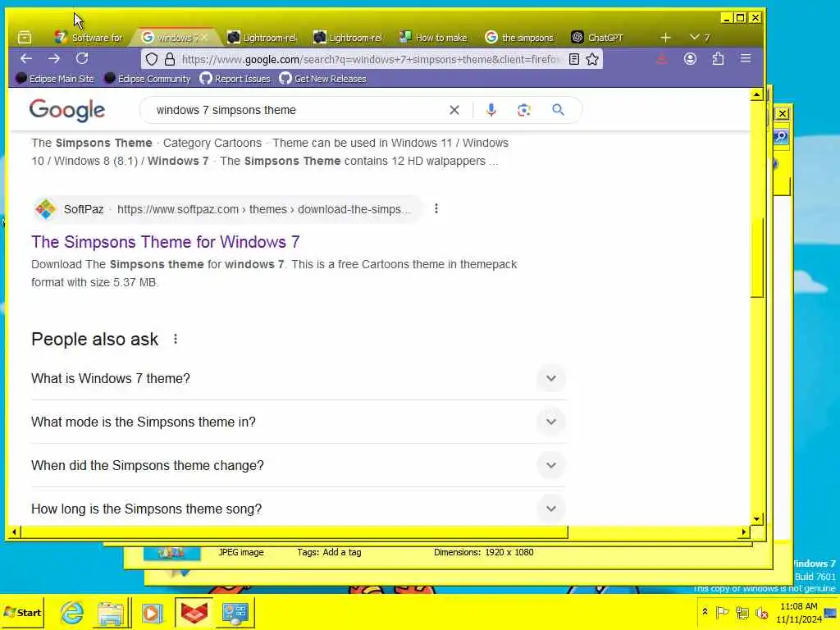This screenshot has width=840, height=630.
Task: Click the muted volume tray icon
Action: pos(761,612)
